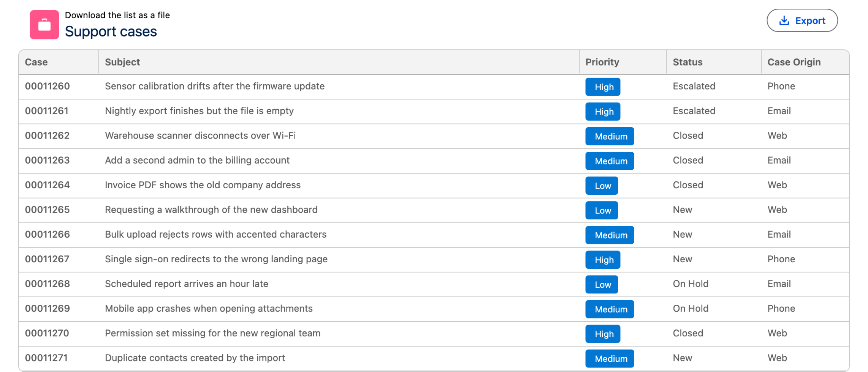Viewport: 868px width, 372px height.
Task: Select subject 'Permission set missing for the new regional team'
Action: pyautogui.click(x=212, y=333)
